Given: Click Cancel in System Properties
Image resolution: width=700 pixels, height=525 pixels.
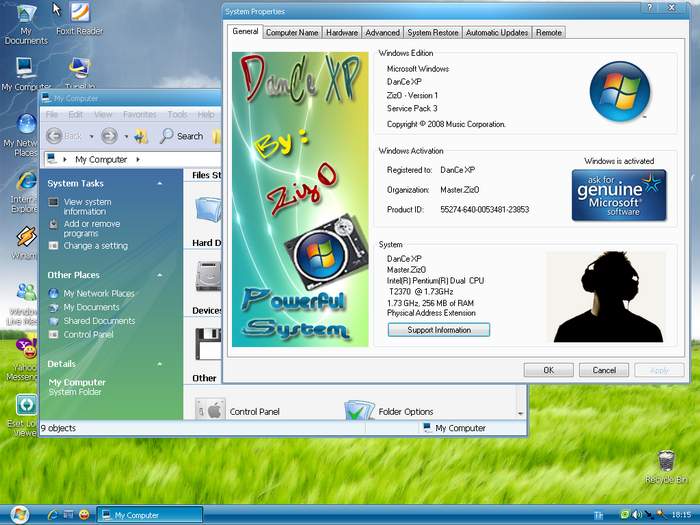Looking at the screenshot, I should [604, 370].
